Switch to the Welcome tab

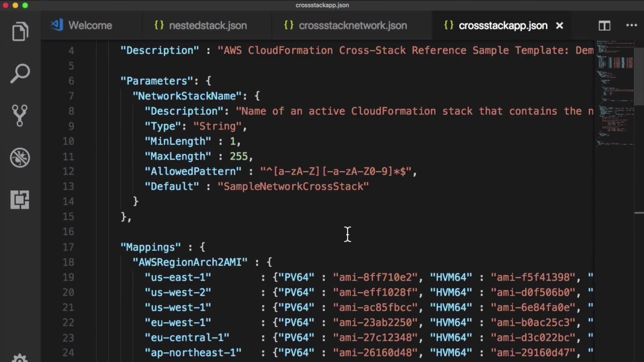pos(90,25)
